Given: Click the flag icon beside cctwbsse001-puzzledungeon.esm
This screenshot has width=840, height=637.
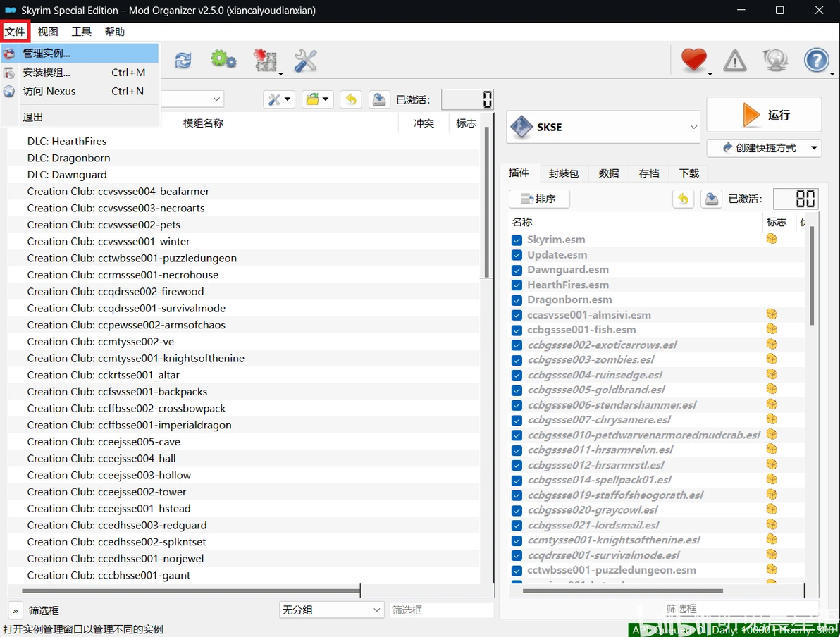Looking at the screenshot, I should click(772, 569).
